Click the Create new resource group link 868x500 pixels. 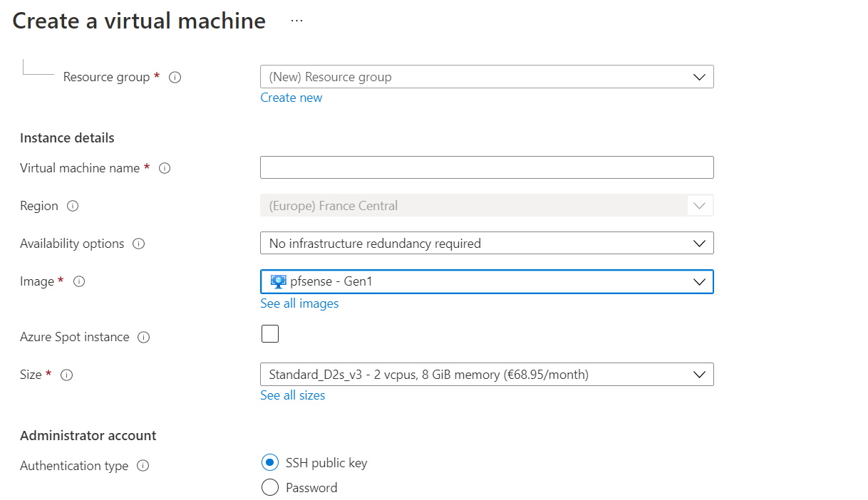[x=291, y=98]
